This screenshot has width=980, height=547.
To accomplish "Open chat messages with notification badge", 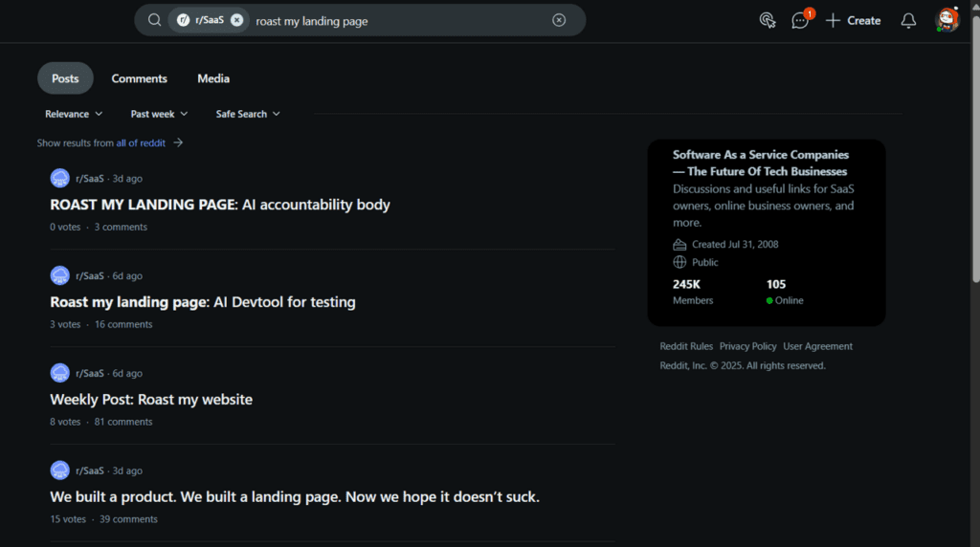I will coord(800,20).
